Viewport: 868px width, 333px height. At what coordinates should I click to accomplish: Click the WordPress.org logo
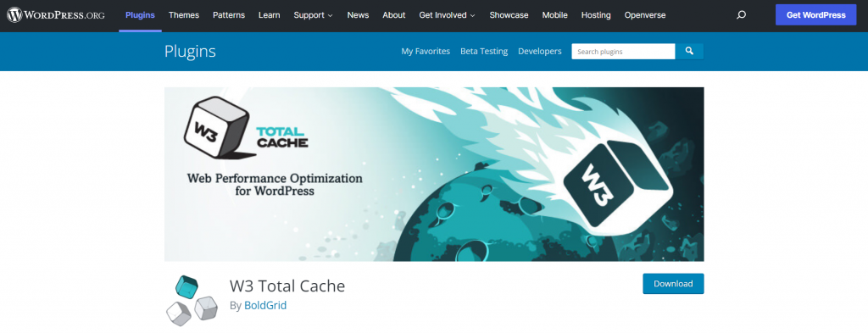56,15
